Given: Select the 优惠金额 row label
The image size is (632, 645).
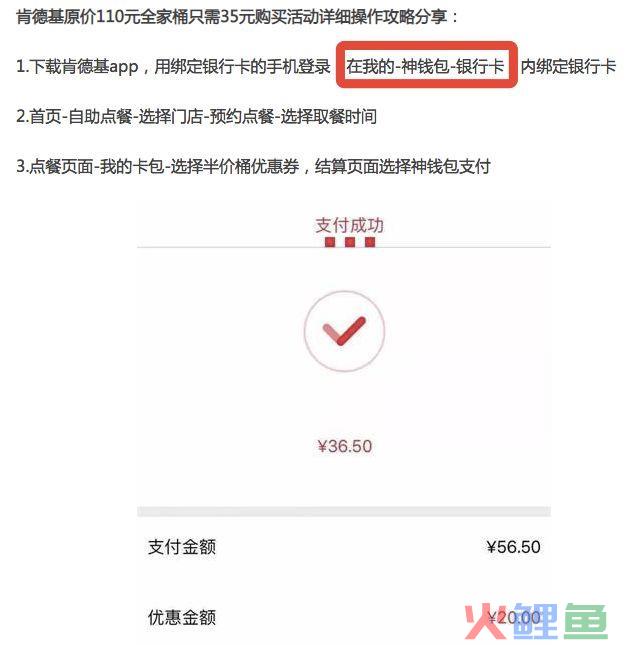Looking at the screenshot, I should point(182,617).
